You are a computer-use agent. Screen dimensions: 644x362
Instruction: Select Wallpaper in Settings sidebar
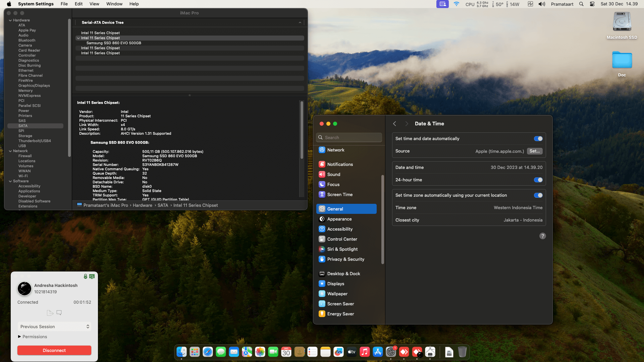click(337, 294)
